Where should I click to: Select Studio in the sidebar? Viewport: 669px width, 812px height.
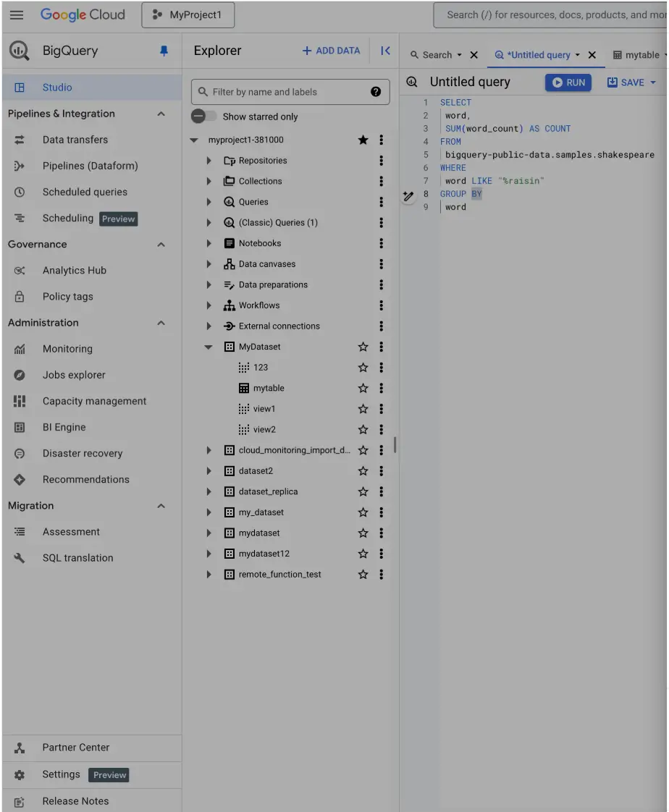coord(92,88)
